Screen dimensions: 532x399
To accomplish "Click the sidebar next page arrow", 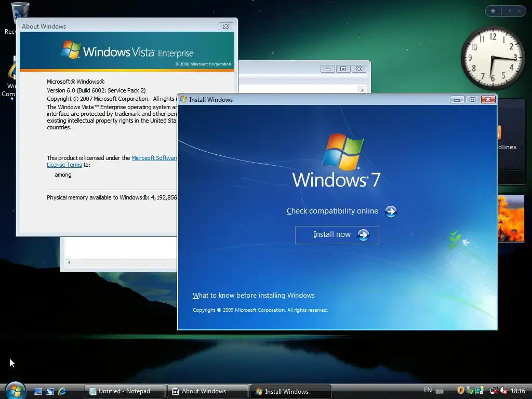I will 519,11.
